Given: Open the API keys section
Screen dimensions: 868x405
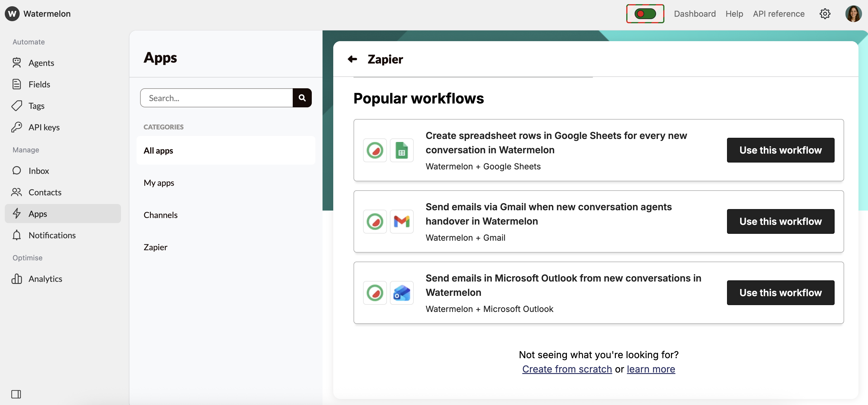Looking at the screenshot, I should (44, 127).
